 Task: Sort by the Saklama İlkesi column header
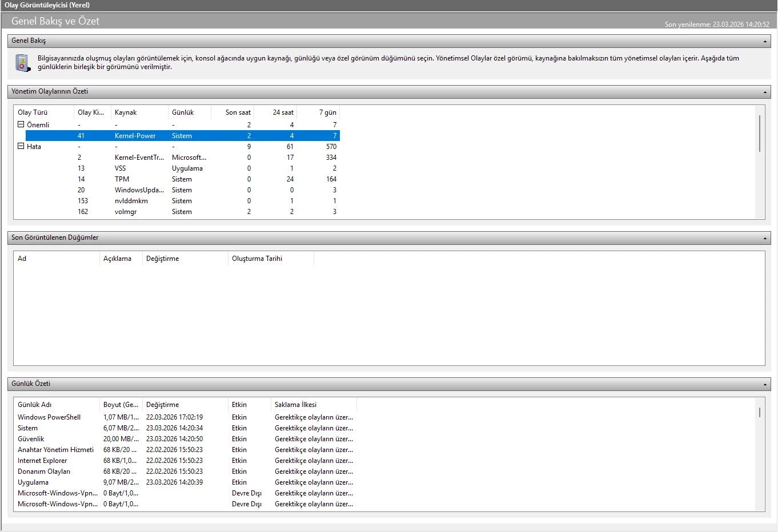(314, 405)
